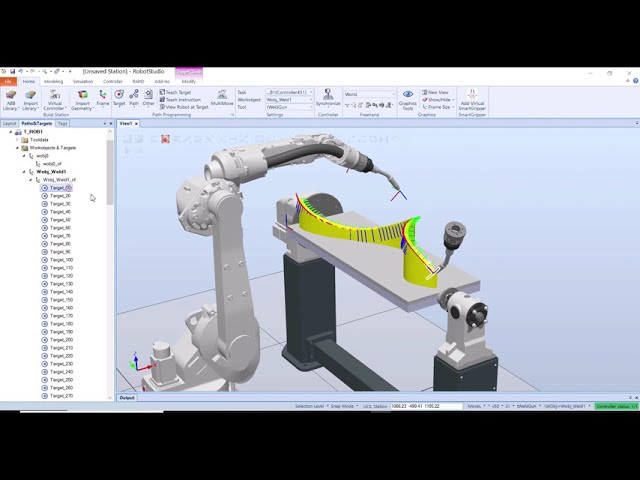
Task: Collapse the Workobjects & Targets node
Action: (x=17, y=148)
